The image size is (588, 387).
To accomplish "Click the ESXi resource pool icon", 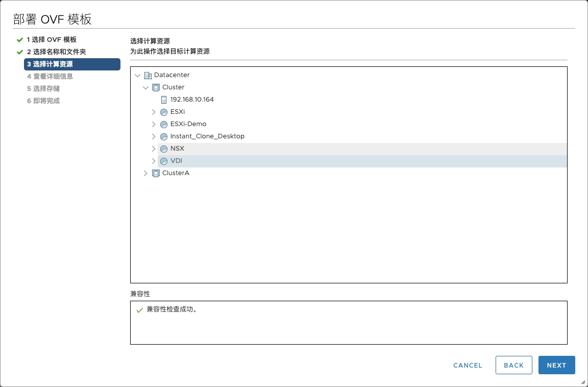I will pos(164,112).
